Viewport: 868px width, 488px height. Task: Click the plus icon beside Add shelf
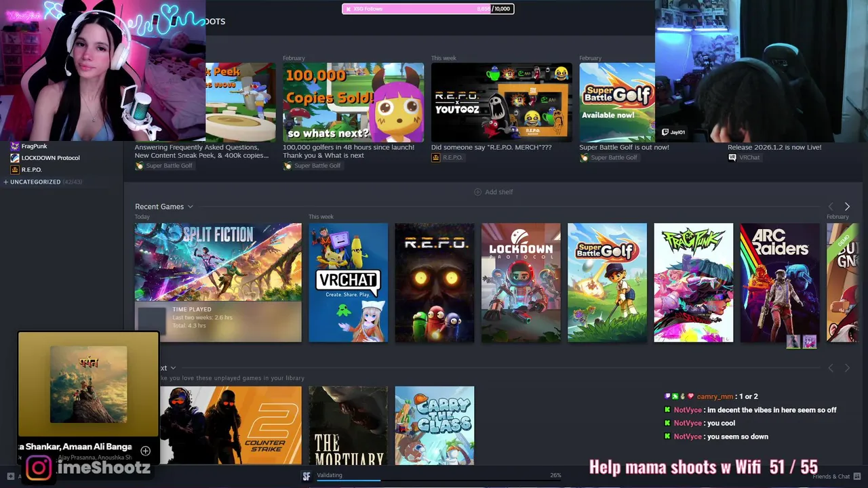pos(477,192)
